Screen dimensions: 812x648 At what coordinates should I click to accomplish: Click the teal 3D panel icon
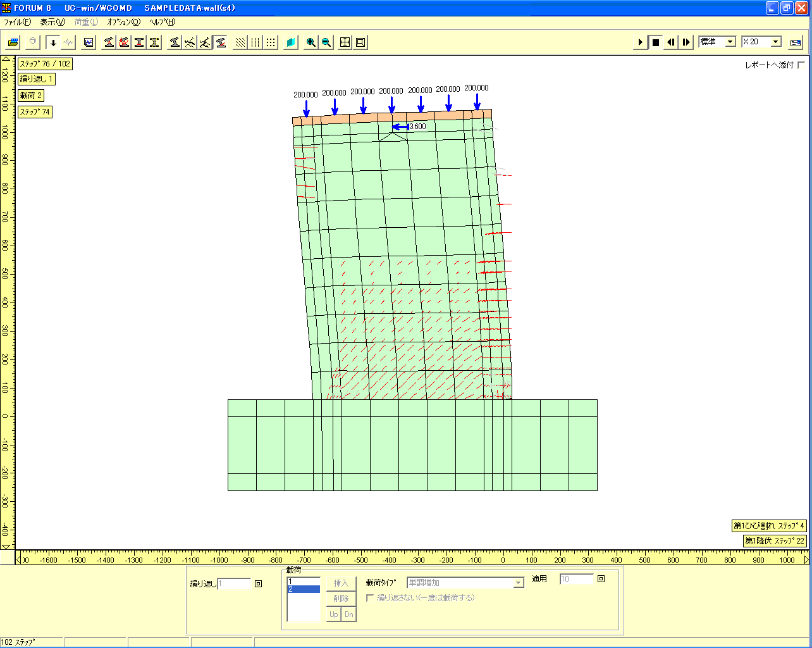tap(291, 42)
